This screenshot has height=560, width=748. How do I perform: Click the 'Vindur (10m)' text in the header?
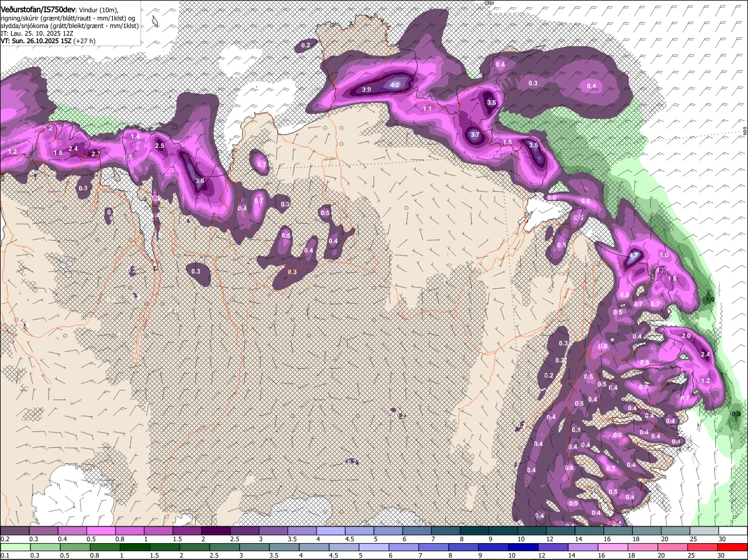[x=99, y=9]
